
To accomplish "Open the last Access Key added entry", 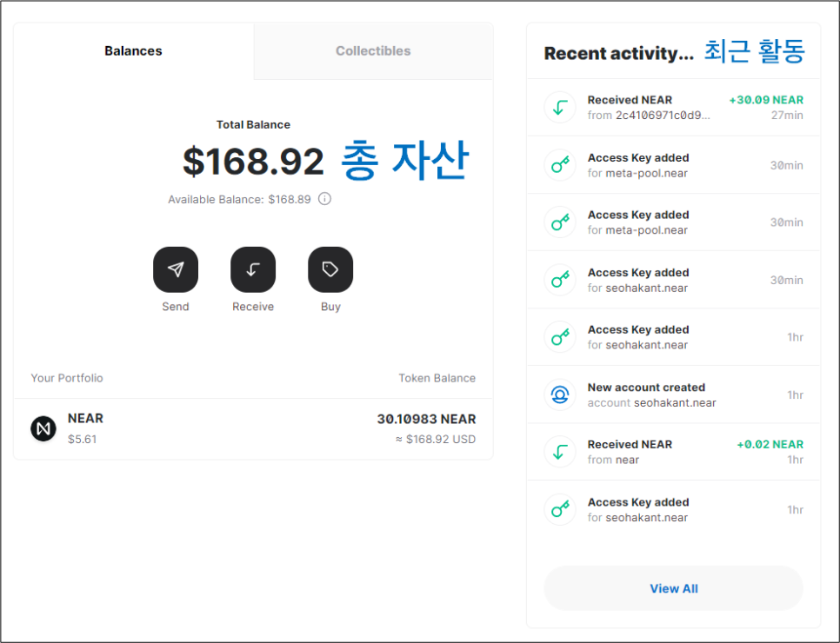I will pos(673,509).
